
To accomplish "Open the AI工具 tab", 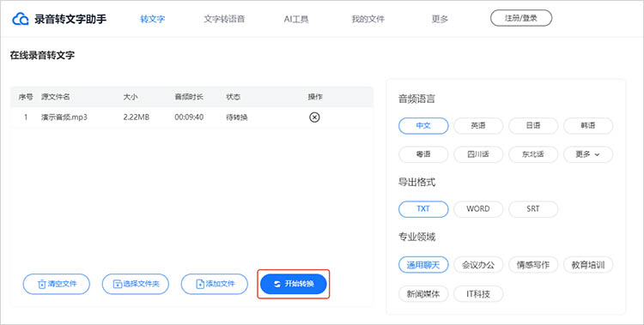I will click(x=296, y=19).
